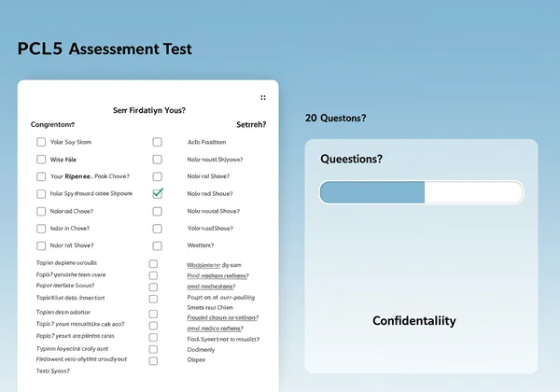Image resolution: width=560 pixels, height=392 pixels.
Task: Check the box next to 'Obper'
Action: pos(153,359)
